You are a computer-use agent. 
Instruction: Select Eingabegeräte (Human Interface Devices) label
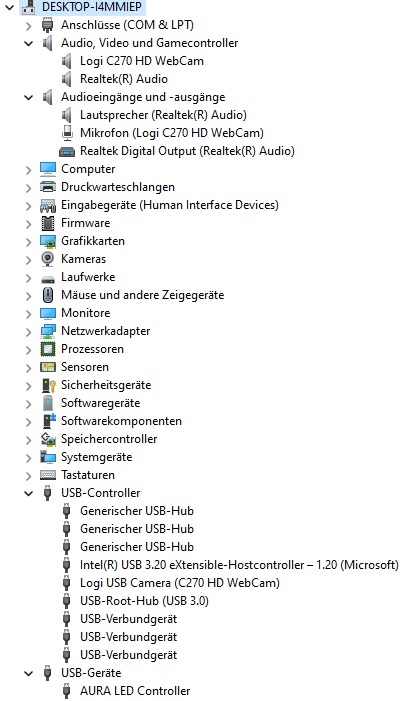[170, 205]
